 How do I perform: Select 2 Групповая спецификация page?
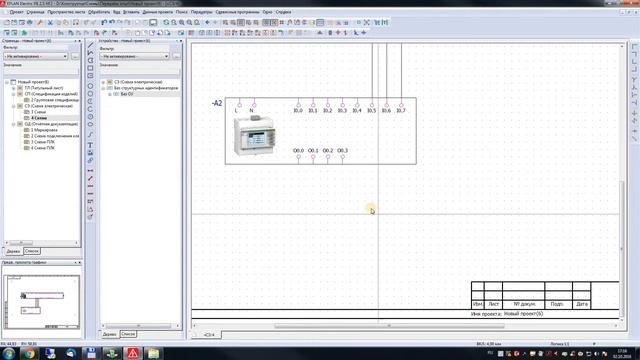coord(55,100)
